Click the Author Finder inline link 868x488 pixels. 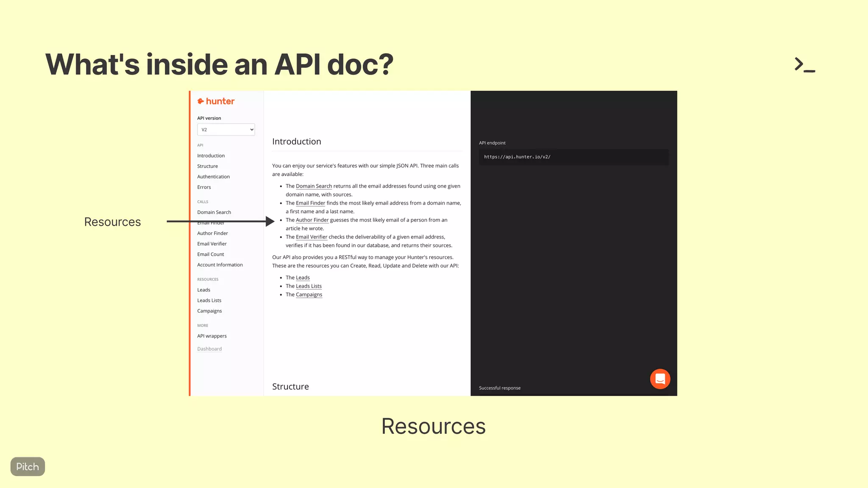(x=312, y=220)
